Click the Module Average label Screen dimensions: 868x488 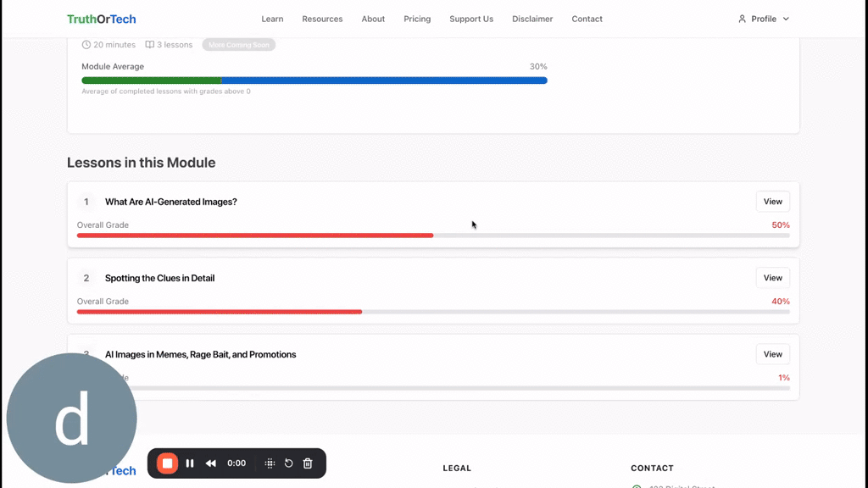[x=113, y=66]
